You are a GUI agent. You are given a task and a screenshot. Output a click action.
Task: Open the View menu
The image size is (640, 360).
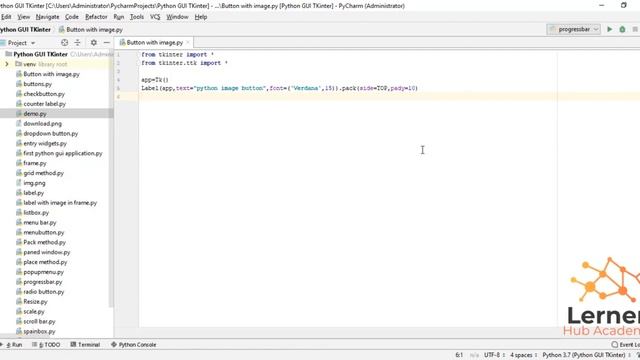pos(24,17)
